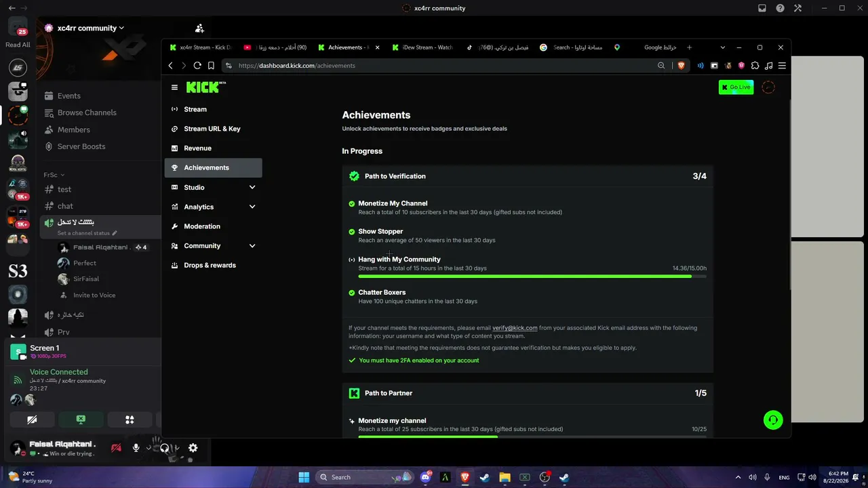The image size is (868, 488).
Task: Open the Discord Inbox icon
Action: pyautogui.click(x=762, y=8)
